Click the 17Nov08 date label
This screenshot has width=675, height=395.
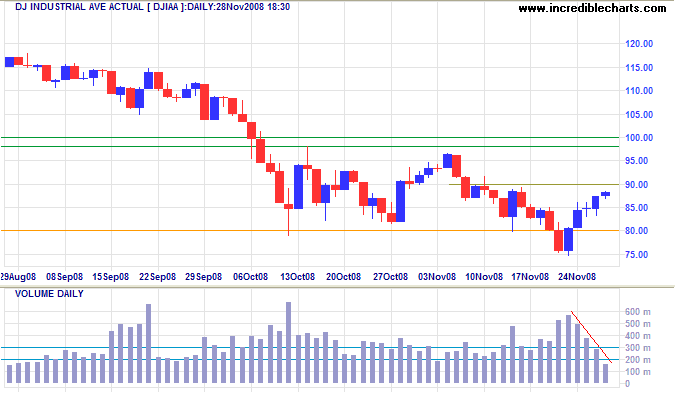(530, 277)
